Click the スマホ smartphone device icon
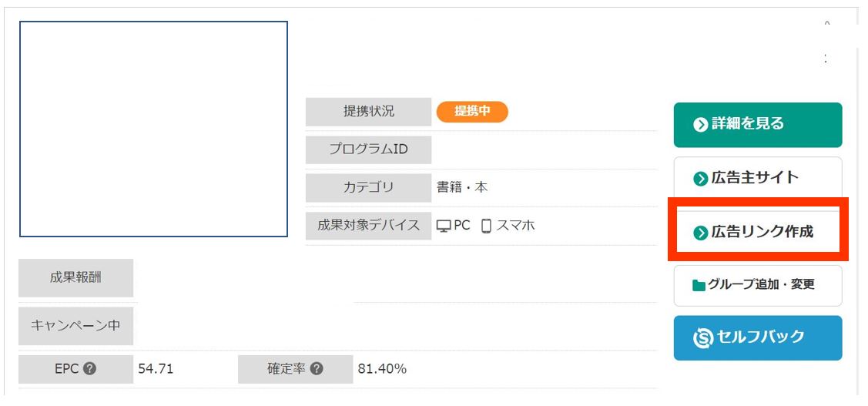Image resolution: width=868 pixels, height=406 pixels. coord(486,226)
